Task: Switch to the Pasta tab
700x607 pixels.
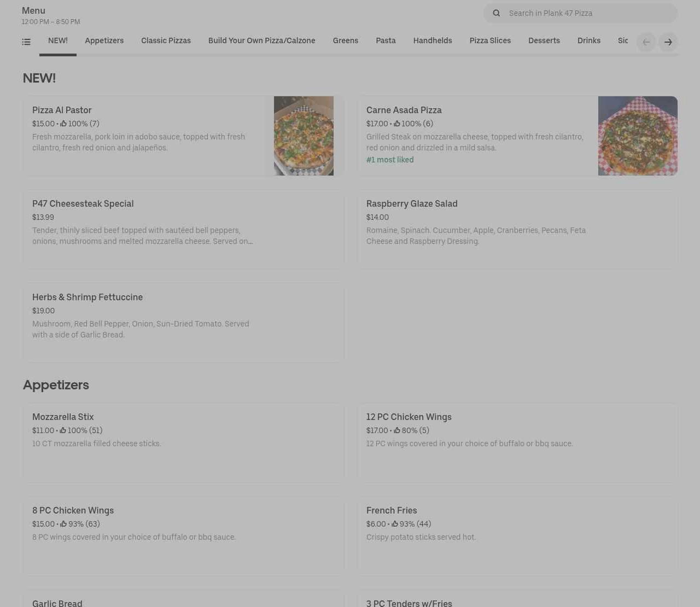Action: 386,41
